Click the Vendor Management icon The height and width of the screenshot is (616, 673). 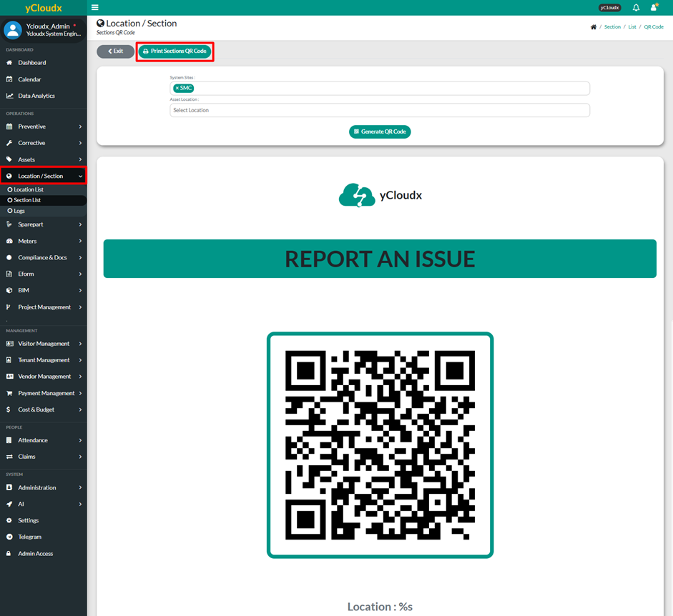click(x=9, y=376)
